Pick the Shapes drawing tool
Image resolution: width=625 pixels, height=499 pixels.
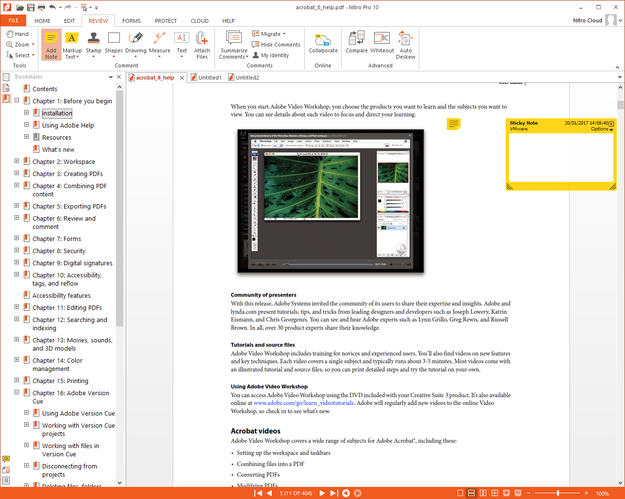tap(114, 45)
